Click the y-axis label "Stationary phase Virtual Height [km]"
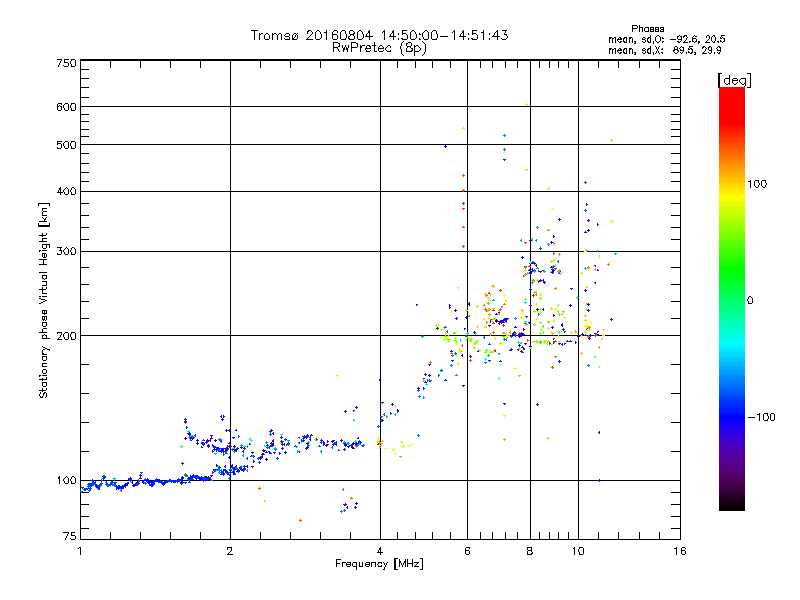The image size is (800, 600). 43,300
